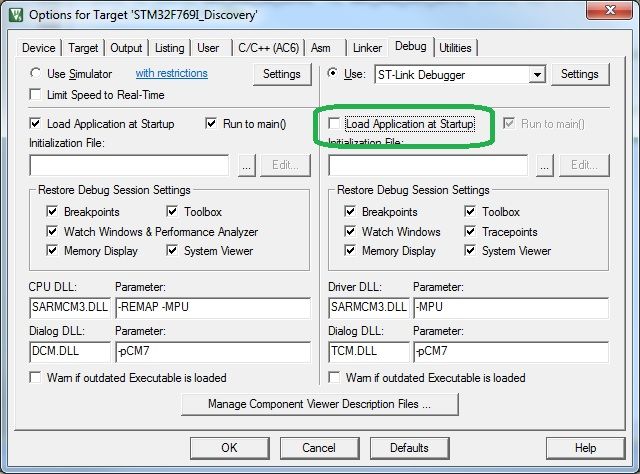
Task: Browse for debugger initialization file
Action: [544, 165]
